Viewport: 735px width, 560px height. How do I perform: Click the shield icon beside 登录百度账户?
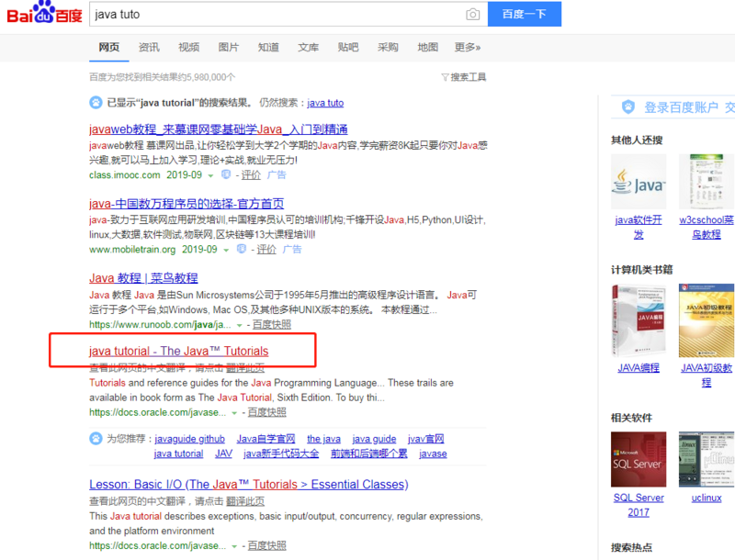coord(628,107)
